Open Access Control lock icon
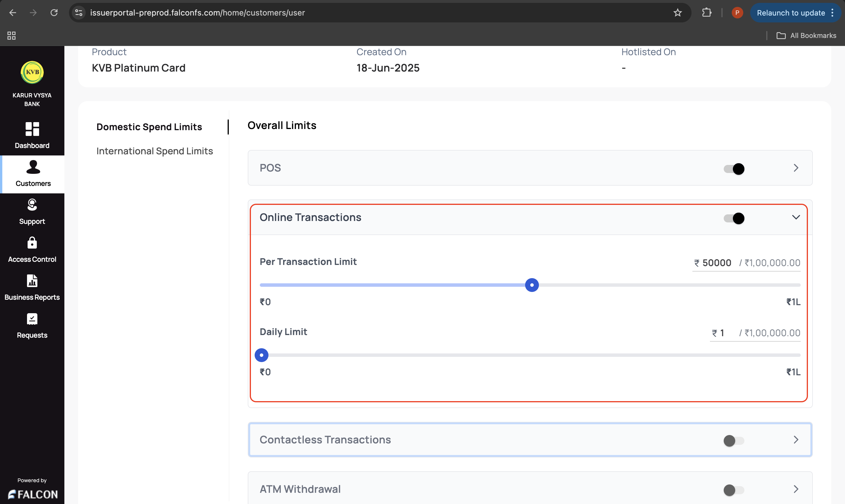The height and width of the screenshot is (504, 845). tap(32, 243)
